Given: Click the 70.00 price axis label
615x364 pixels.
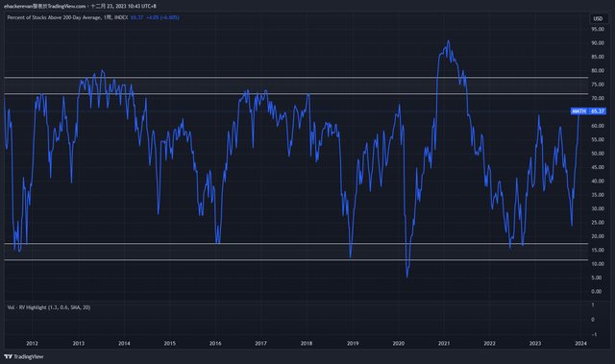Looking at the screenshot, I should coord(598,98).
